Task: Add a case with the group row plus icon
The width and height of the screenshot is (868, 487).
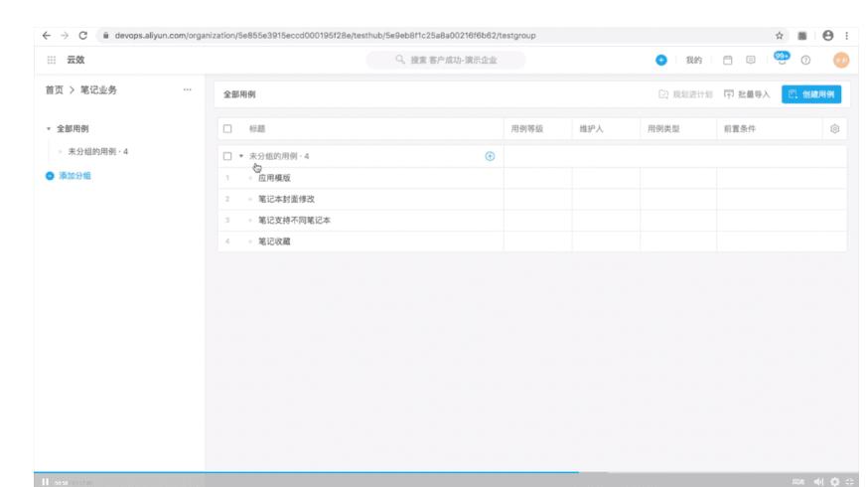Action: [x=490, y=156]
